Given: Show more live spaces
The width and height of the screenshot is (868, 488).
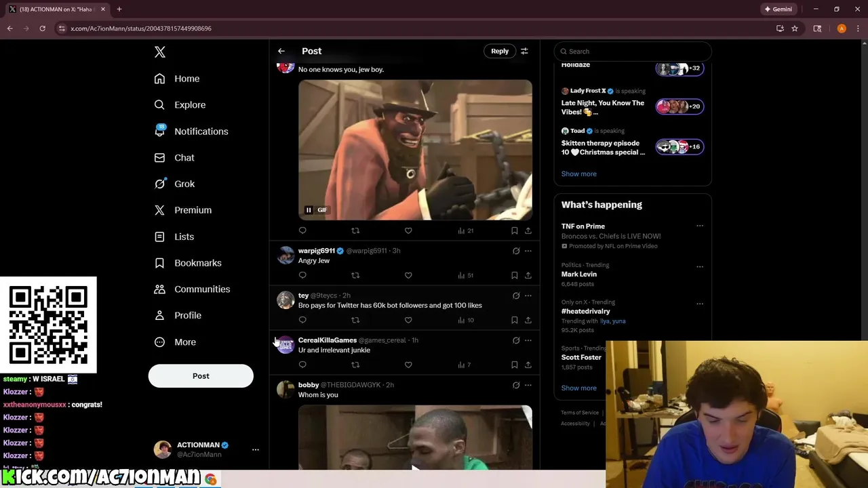Looking at the screenshot, I should (x=578, y=174).
